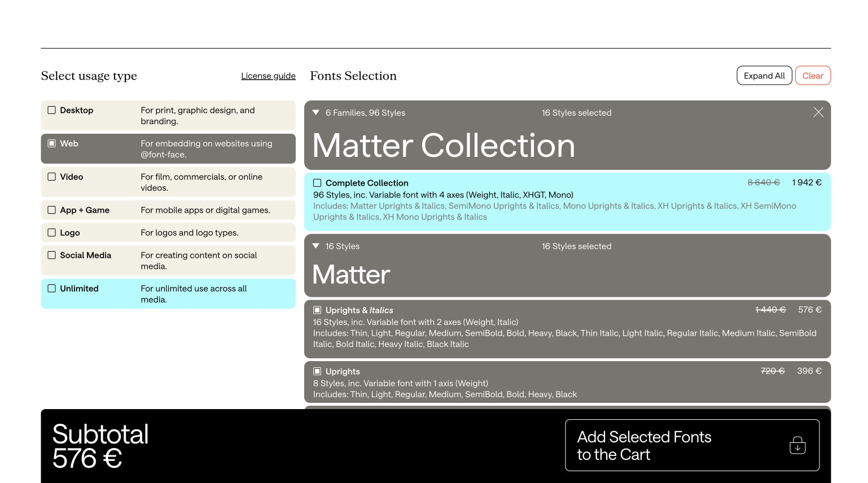This screenshot has width=868, height=483.
Task: Check the Logo usage type checkbox
Action: click(52, 232)
